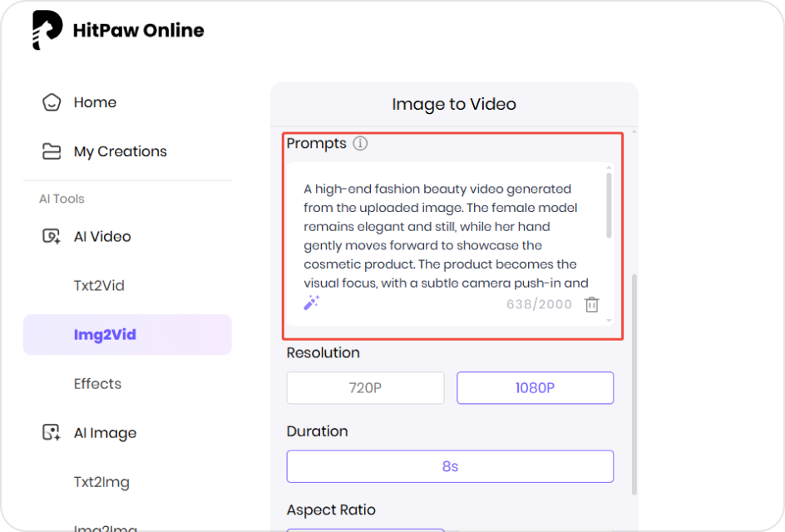
Task: Open the Effects menu item
Action: [97, 384]
